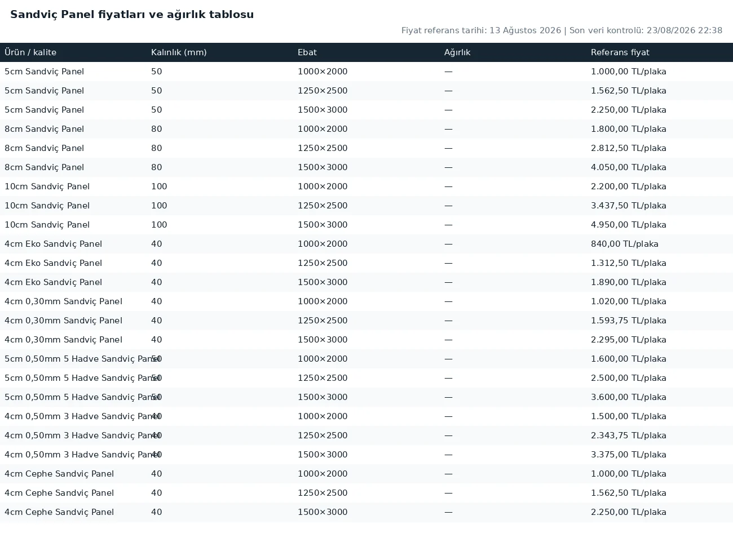Select the price "1.593,75 TL/plaka"
The width and height of the screenshot is (733, 560).
tap(629, 321)
